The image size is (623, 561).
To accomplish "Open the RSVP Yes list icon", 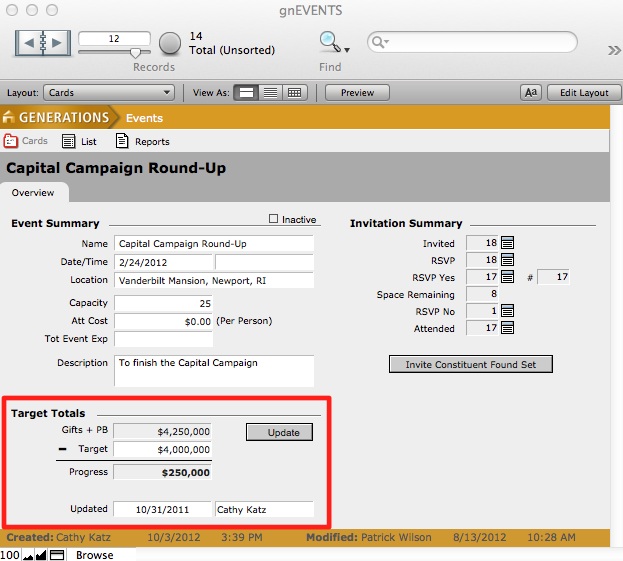I will coord(507,277).
